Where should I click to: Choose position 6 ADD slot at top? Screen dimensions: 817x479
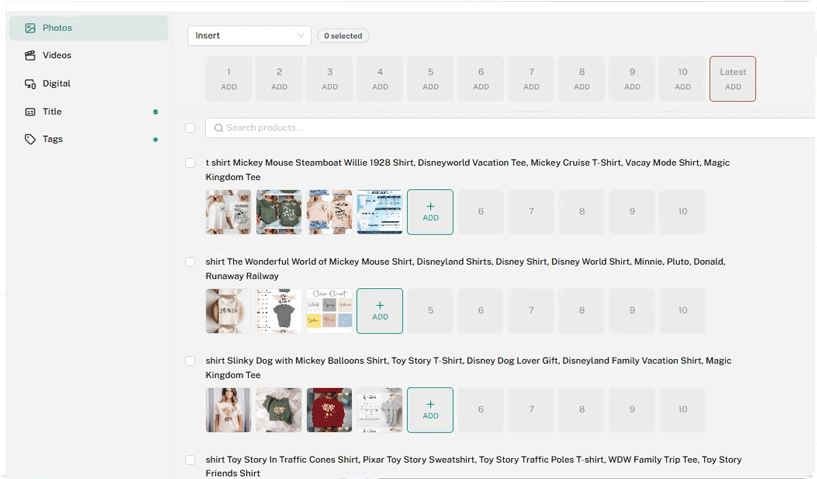[481, 79]
